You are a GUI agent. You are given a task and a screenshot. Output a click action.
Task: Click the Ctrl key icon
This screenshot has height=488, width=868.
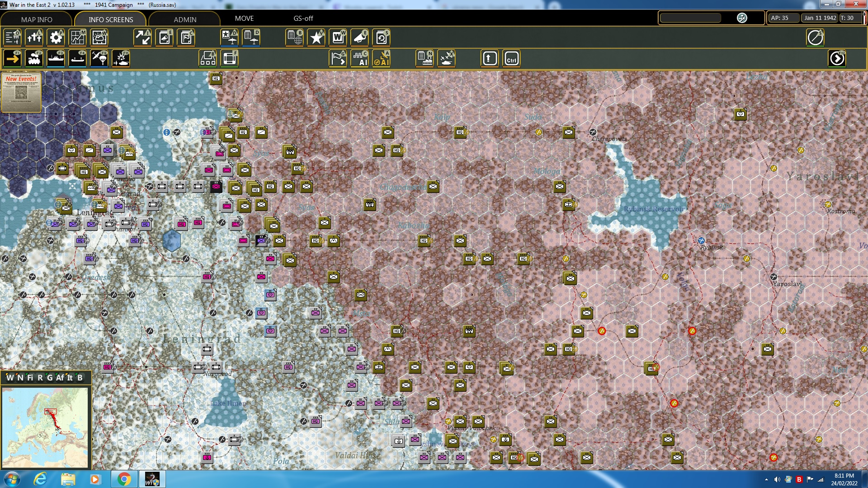tap(511, 58)
